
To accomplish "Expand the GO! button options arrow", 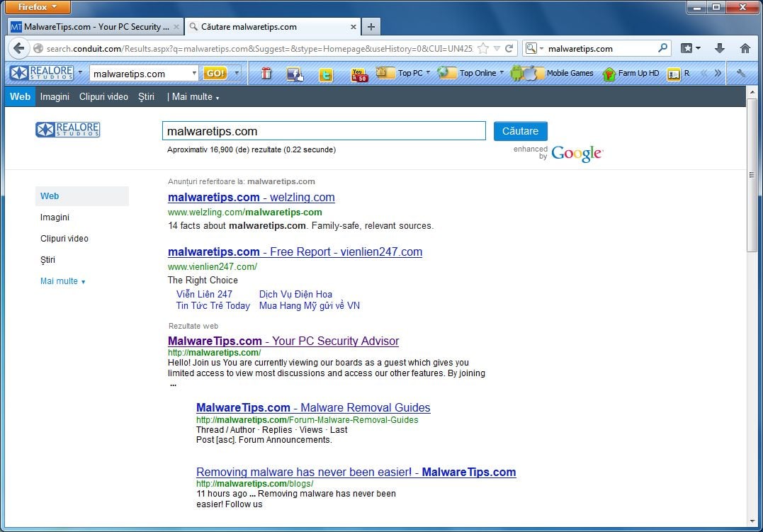I will pos(237,73).
